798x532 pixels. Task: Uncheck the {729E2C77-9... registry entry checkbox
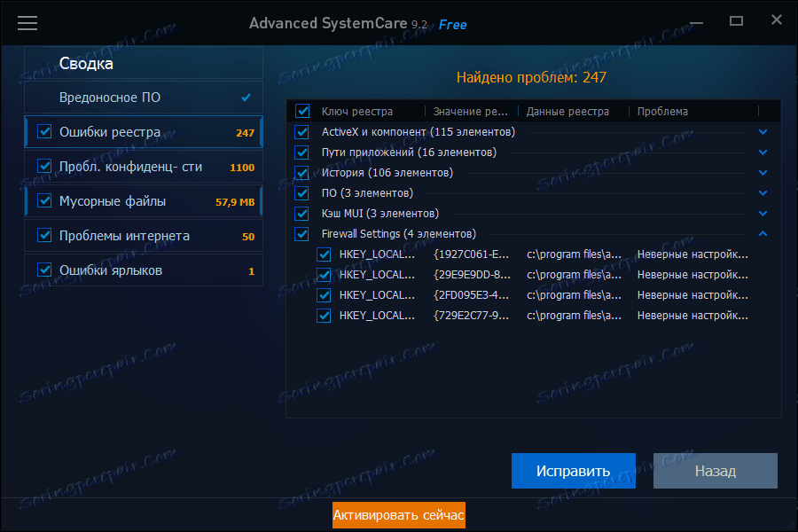(x=324, y=315)
